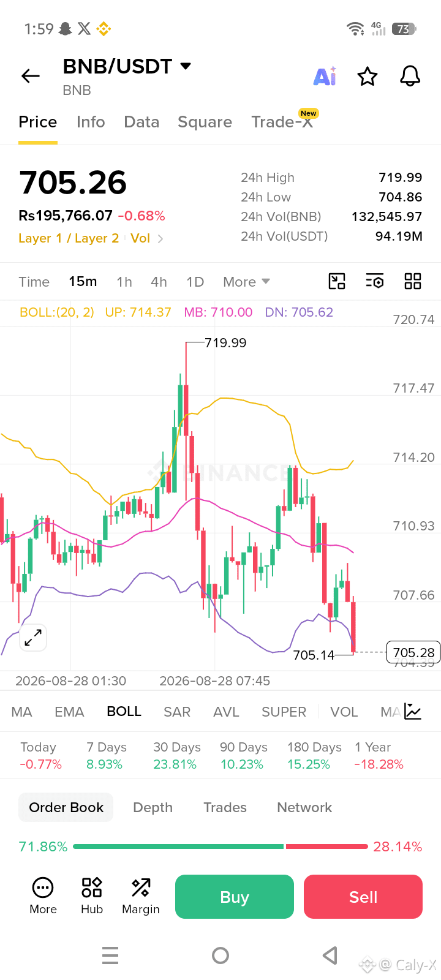Tap the 705.28 current price marker
Screen dimensions: 441x980
pos(413,652)
